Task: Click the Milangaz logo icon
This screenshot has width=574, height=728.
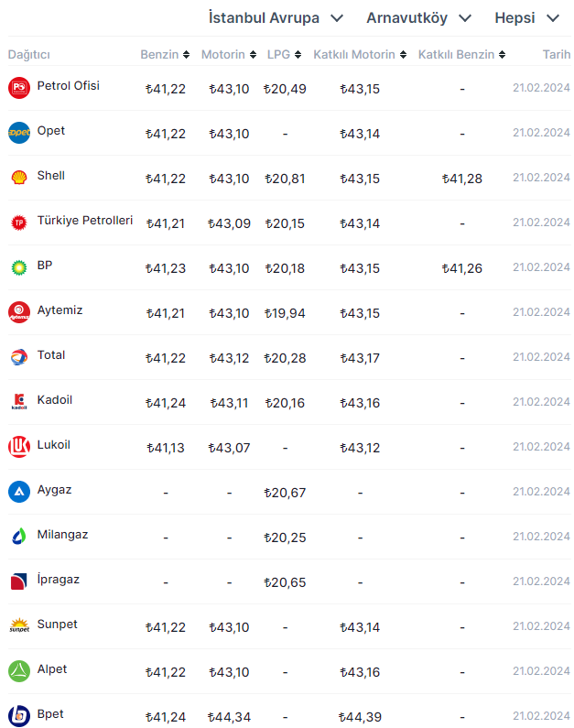Action: (x=19, y=537)
